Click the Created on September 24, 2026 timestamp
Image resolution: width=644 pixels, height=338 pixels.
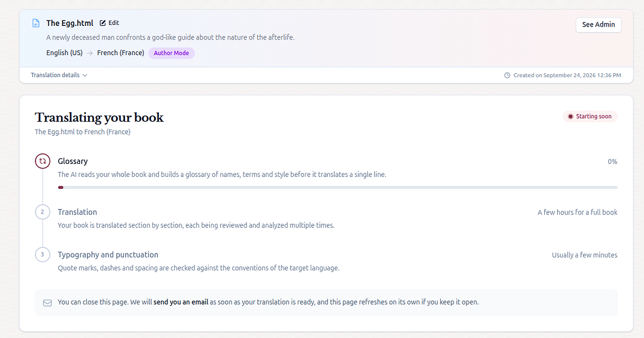(567, 75)
